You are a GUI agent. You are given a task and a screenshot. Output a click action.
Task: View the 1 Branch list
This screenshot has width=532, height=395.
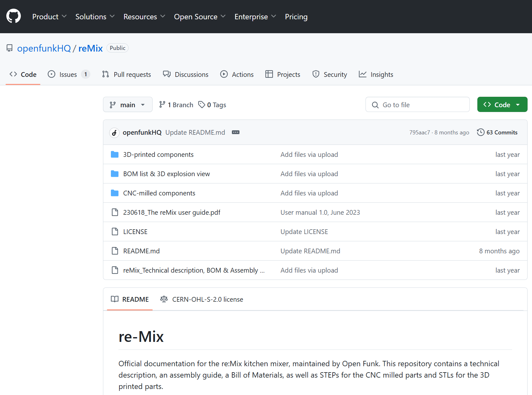176,105
